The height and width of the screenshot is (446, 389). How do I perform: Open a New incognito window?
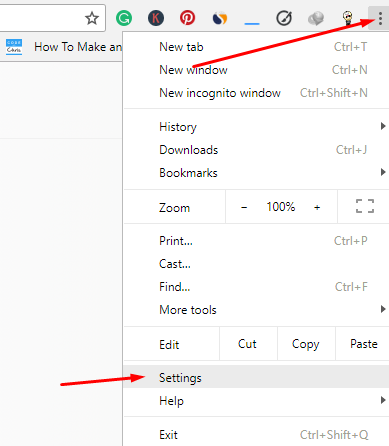click(256, 93)
